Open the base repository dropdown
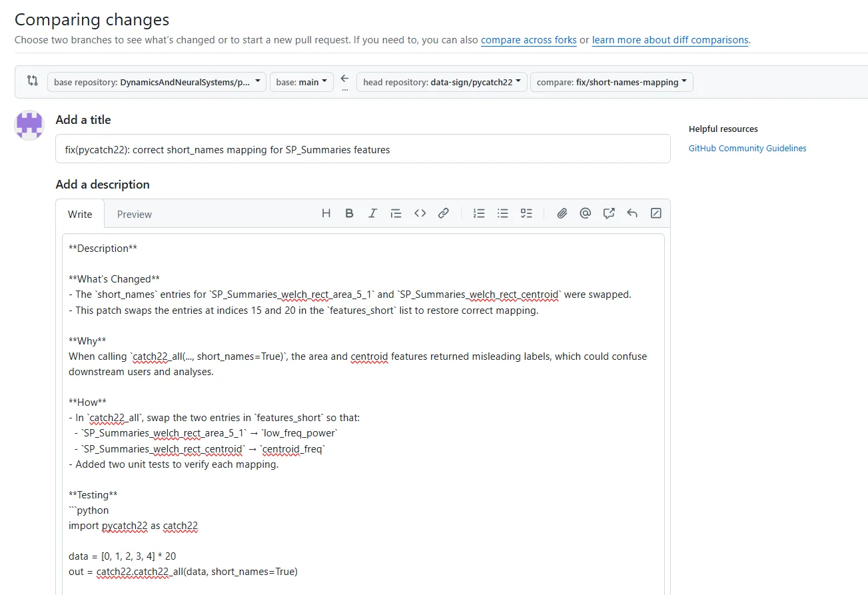 [157, 82]
